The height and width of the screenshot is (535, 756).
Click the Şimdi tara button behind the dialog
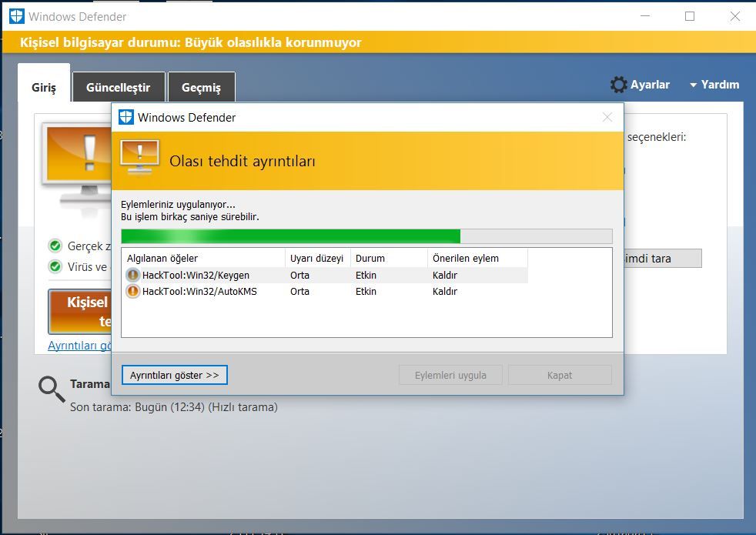coord(663,259)
